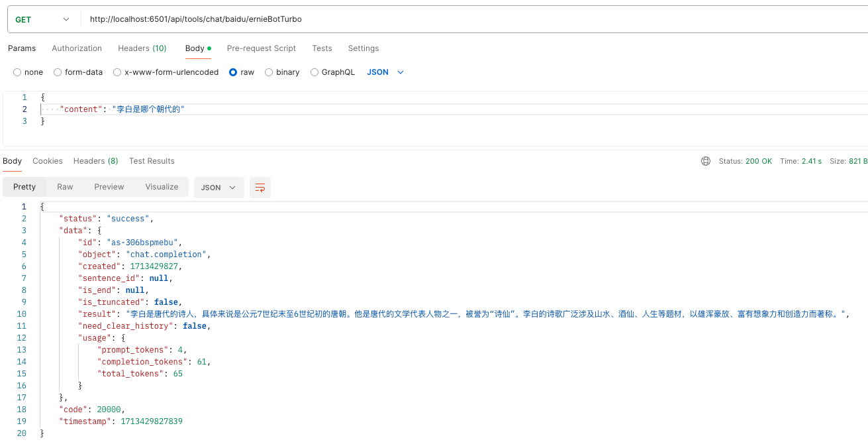Click the "is_truncated": false line
Image resolution: width=868 pixels, height=448 pixels.
pos(130,302)
